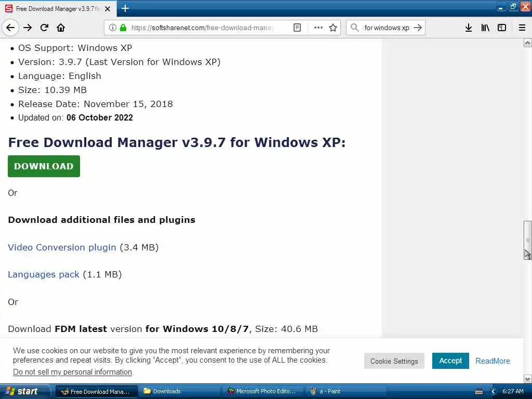Click 'Version: 3.9.7' list item
This screenshot has height=399, width=532.
pos(119,62)
